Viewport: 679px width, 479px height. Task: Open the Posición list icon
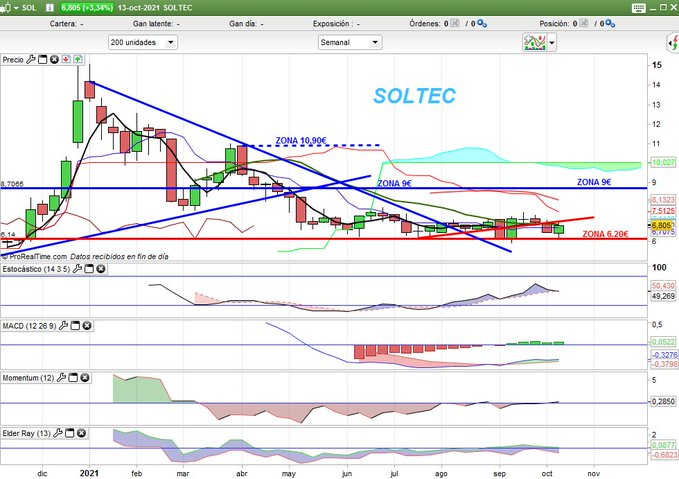[584, 23]
